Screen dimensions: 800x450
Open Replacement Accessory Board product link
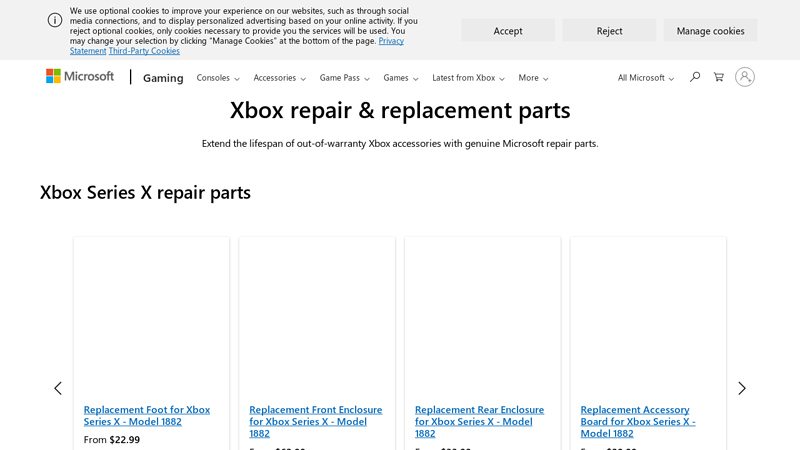pos(638,421)
